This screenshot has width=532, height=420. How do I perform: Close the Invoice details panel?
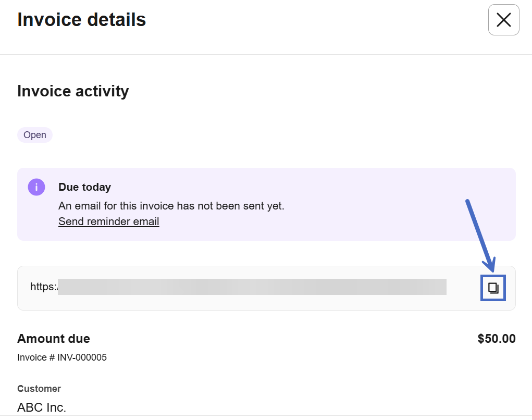[503, 20]
